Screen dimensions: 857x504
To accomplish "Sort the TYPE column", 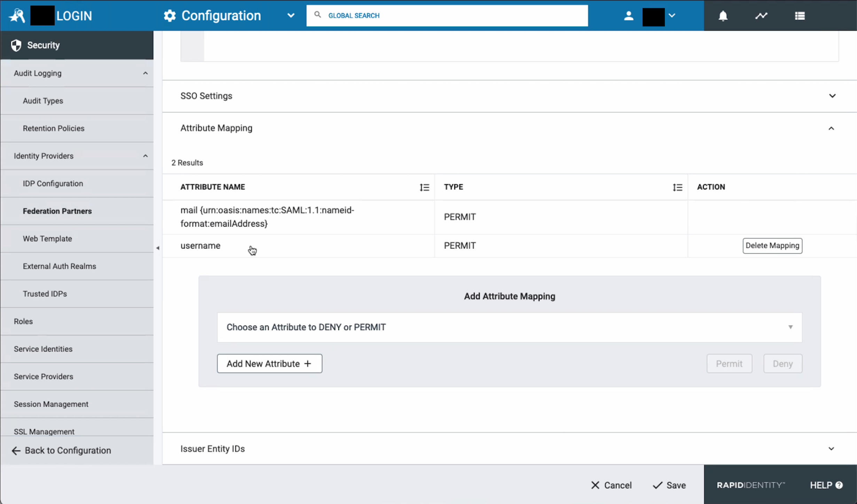I will 677,187.
